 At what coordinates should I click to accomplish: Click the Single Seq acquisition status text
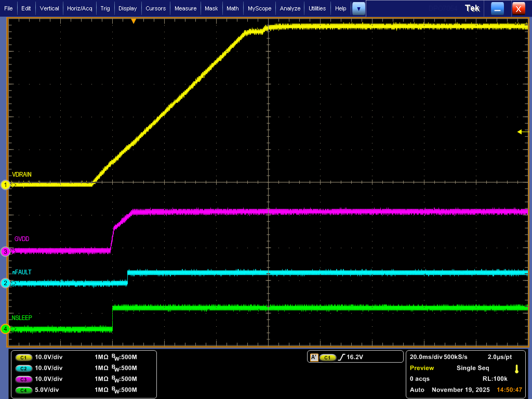tap(473, 368)
